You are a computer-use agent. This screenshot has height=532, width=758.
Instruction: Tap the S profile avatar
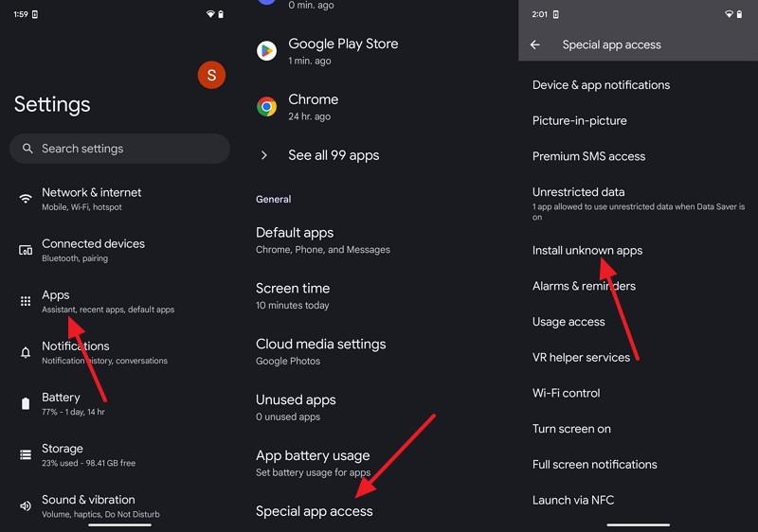pyautogui.click(x=211, y=75)
